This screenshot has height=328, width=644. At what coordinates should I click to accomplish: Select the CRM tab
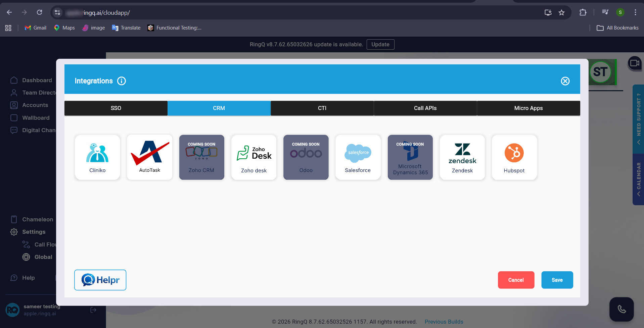click(x=219, y=108)
